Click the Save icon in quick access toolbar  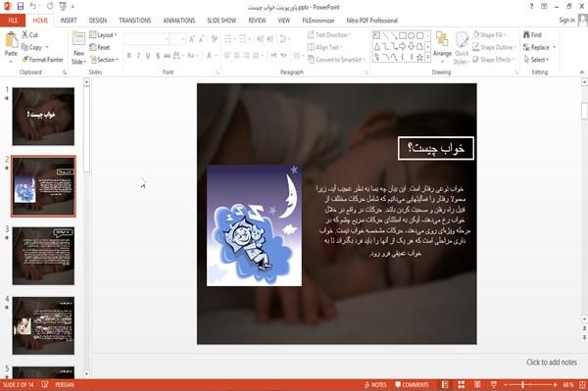pos(21,7)
